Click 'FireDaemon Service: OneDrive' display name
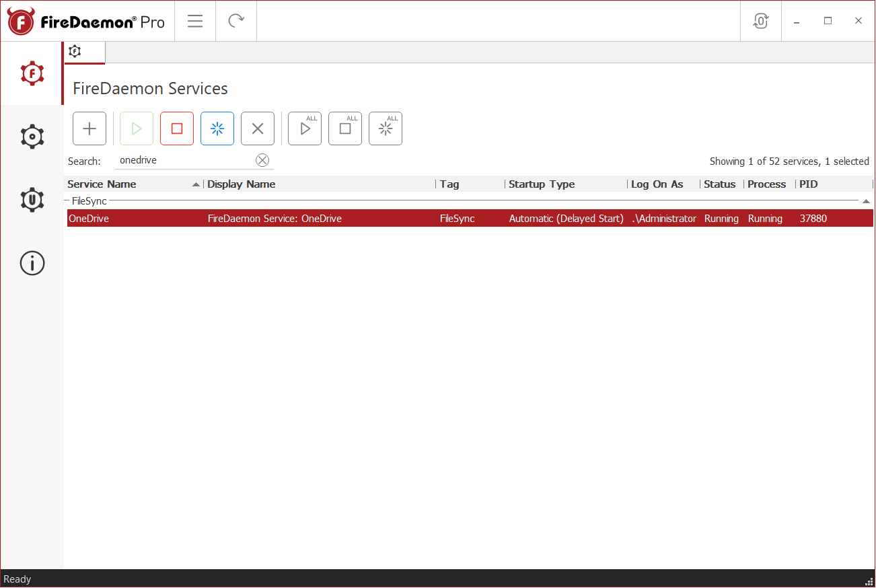Image resolution: width=876 pixels, height=588 pixels. click(275, 219)
